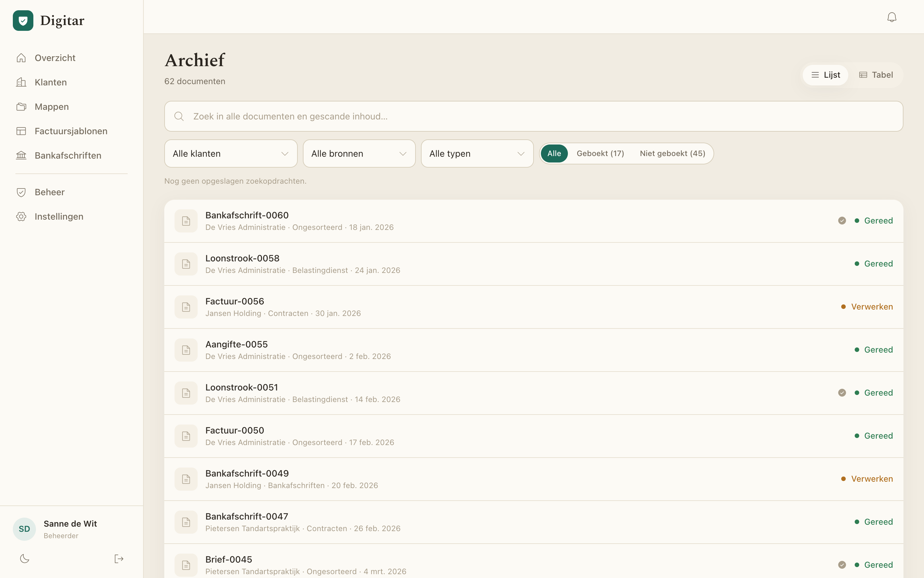Viewport: 924px width, 578px height.
Task: Open Bankafschriften in sidebar
Action: 72,156
